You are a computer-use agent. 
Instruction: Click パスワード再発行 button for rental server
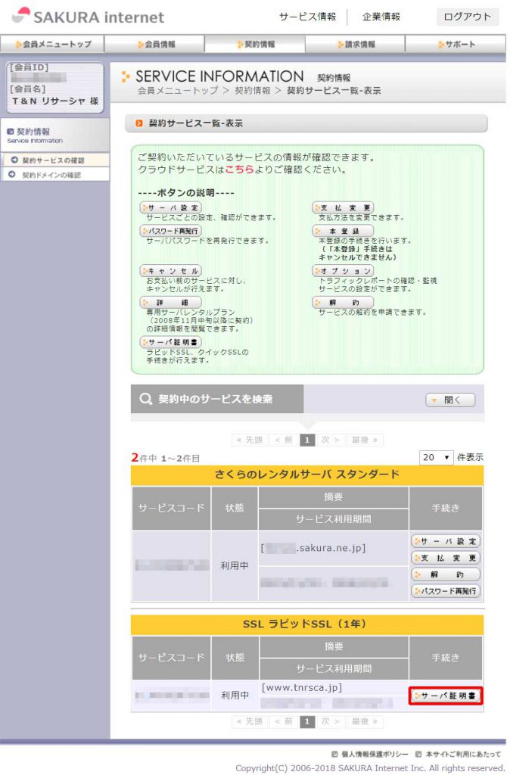pyautogui.click(x=446, y=590)
